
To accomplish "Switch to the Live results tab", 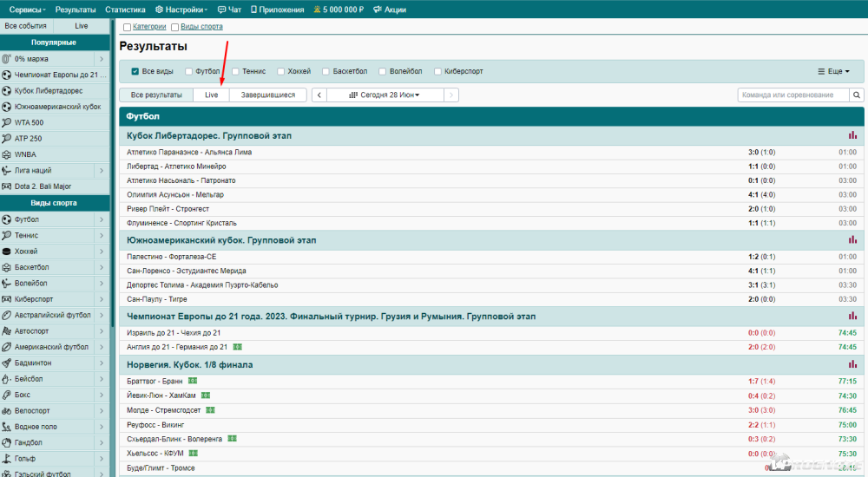I will (x=211, y=95).
